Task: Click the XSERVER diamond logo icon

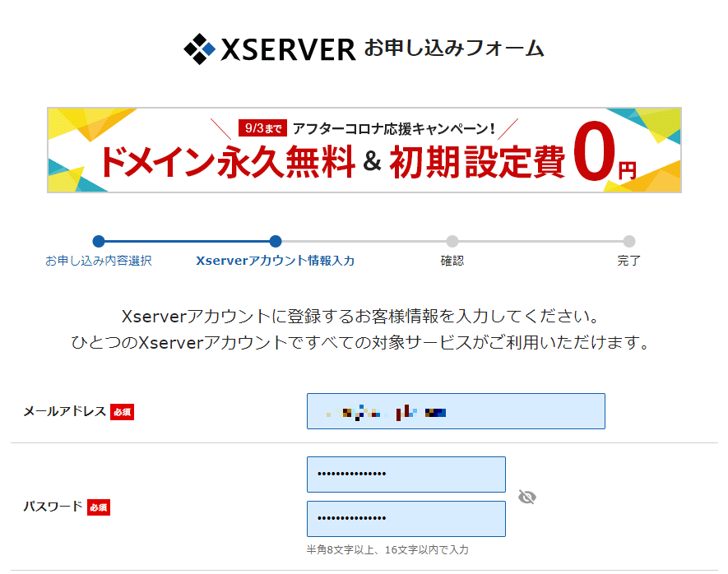Action: click(200, 49)
